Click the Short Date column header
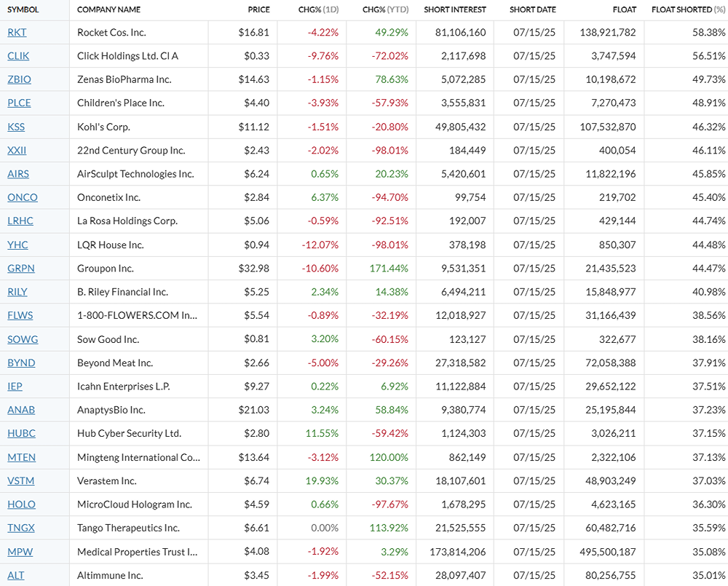The height and width of the screenshot is (586, 728). [x=532, y=9]
